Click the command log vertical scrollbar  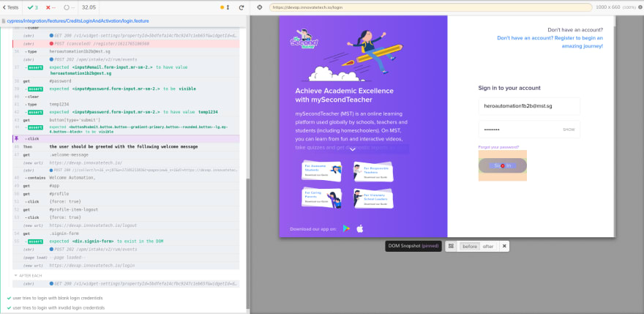(x=247, y=242)
